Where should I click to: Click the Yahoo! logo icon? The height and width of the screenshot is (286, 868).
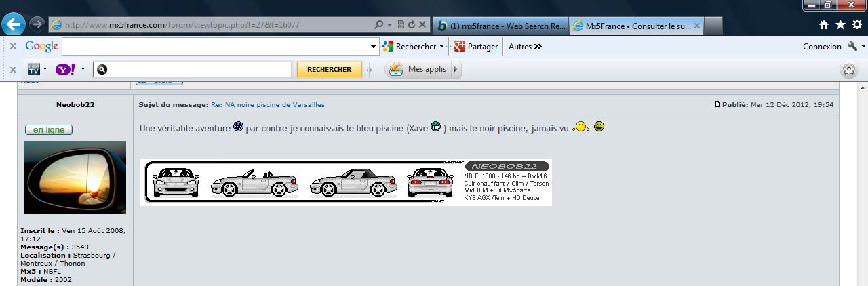coord(66,69)
